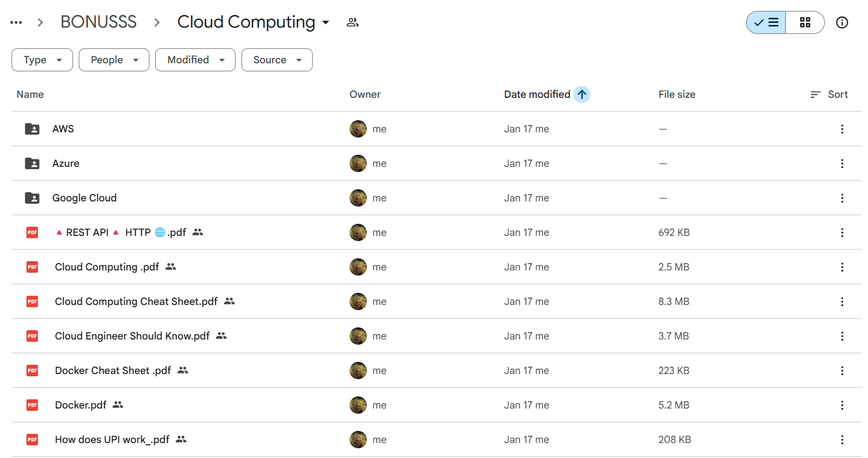Click shared icon next to Cloud Computing .pdf
The height and width of the screenshot is (458, 868).
(171, 267)
